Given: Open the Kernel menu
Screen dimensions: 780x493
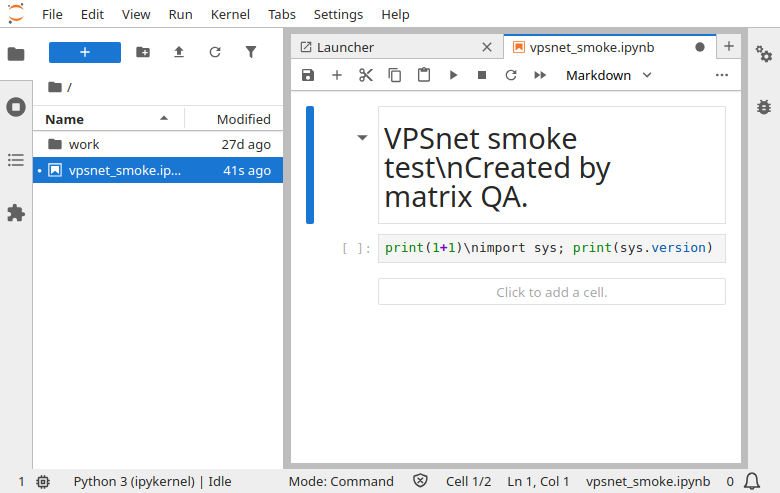Looking at the screenshot, I should [x=230, y=14].
